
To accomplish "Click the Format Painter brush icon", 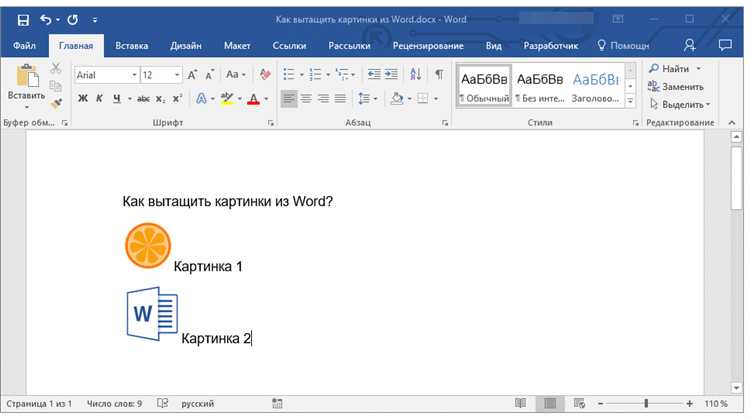I will pos(56,103).
